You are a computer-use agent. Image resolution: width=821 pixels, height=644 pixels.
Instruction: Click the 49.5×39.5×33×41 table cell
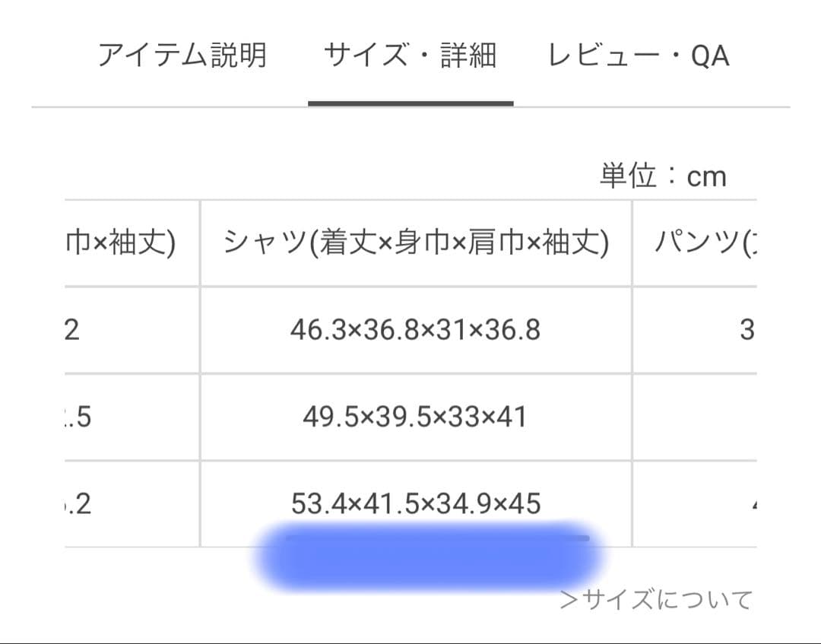pyautogui.click(x=416, y=416)
